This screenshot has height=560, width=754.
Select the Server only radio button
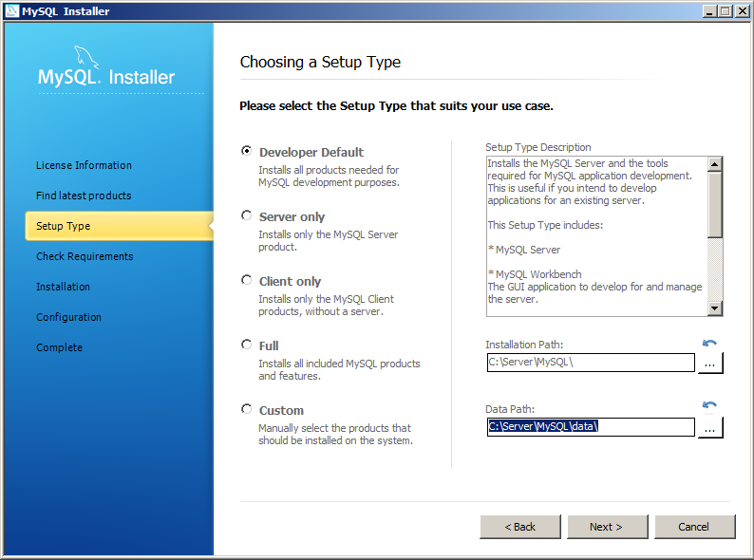(246, 215)
